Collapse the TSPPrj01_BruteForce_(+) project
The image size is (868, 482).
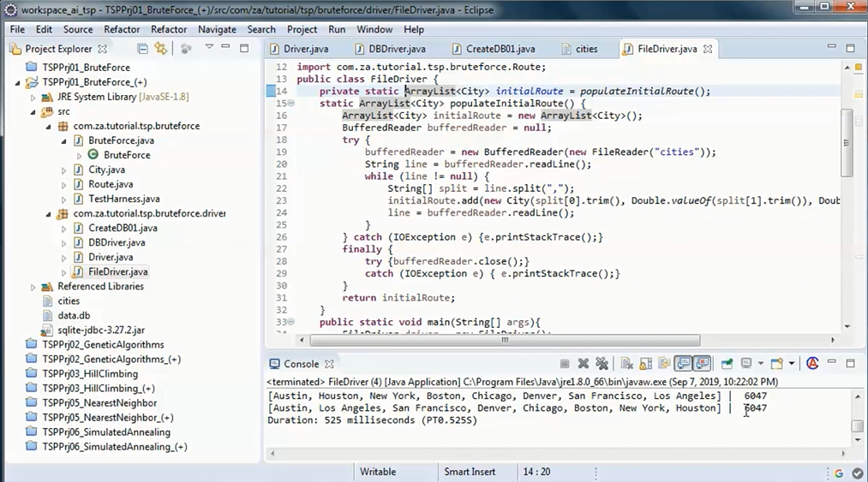[x=18, y=82]
